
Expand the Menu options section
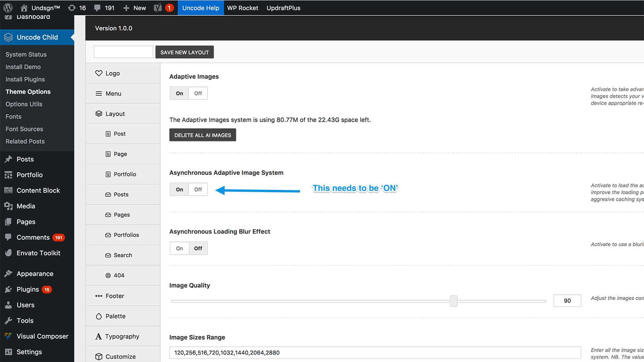point(113,94)
